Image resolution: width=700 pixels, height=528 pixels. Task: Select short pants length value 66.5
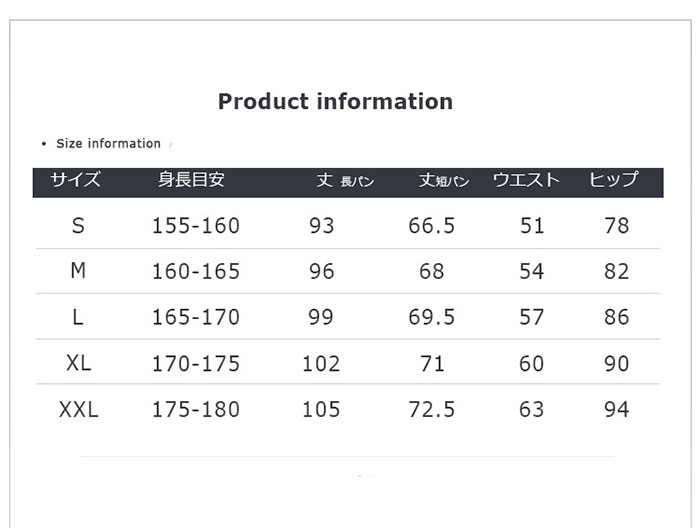[x=432, y=226]
